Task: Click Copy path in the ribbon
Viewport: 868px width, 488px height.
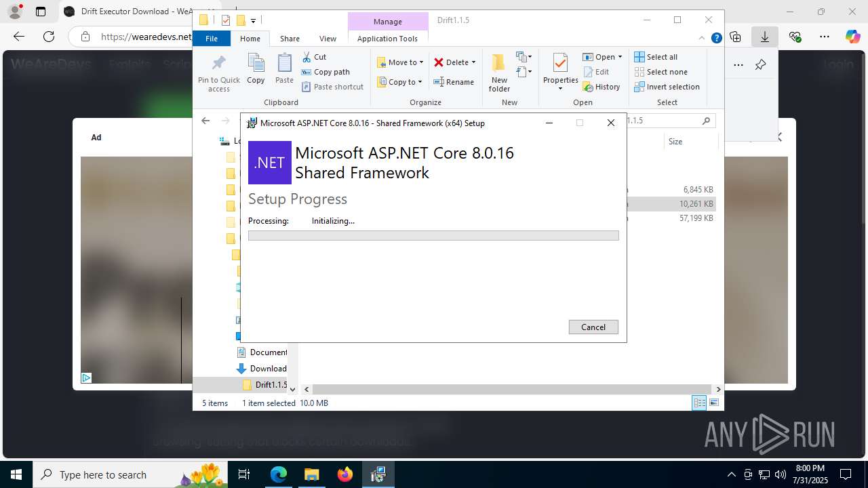Action: tap(325, 72)
